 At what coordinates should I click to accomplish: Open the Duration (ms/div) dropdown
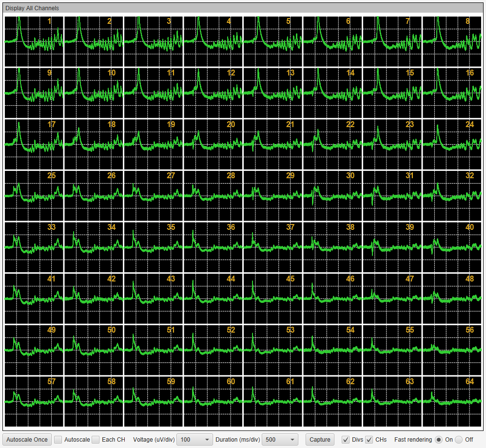pos(280,440)
